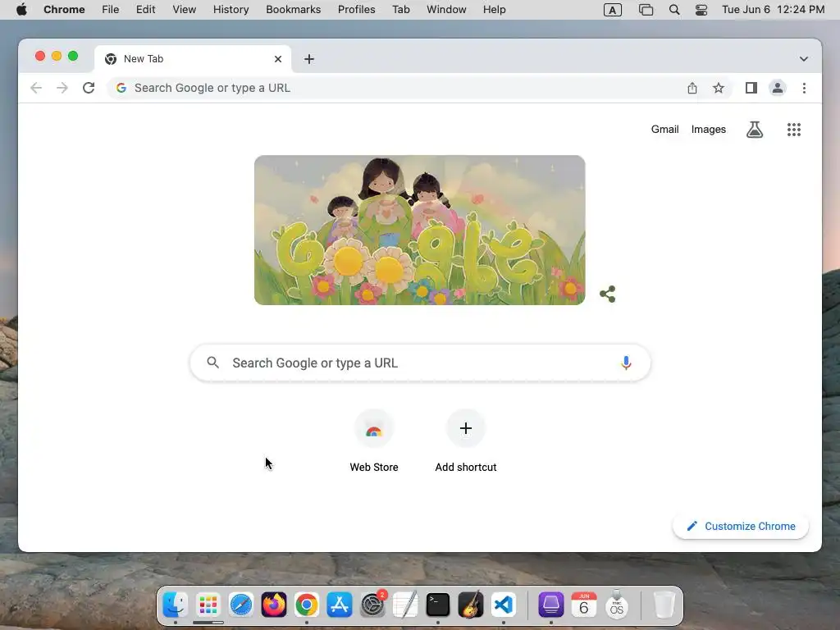The width and height of the screenshot is (840, 630).
Task: Open a new tab with the plus button
Action: 309,59
